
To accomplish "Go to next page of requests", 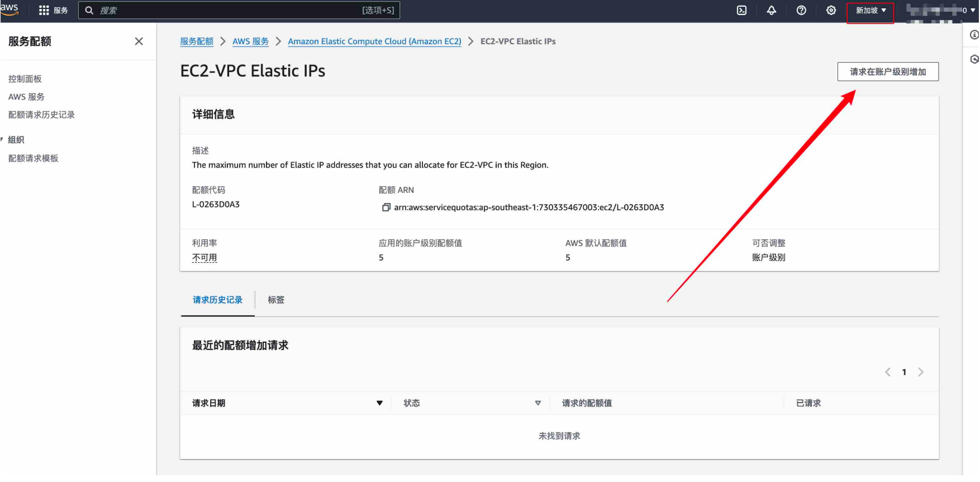I will pos(921,372).
